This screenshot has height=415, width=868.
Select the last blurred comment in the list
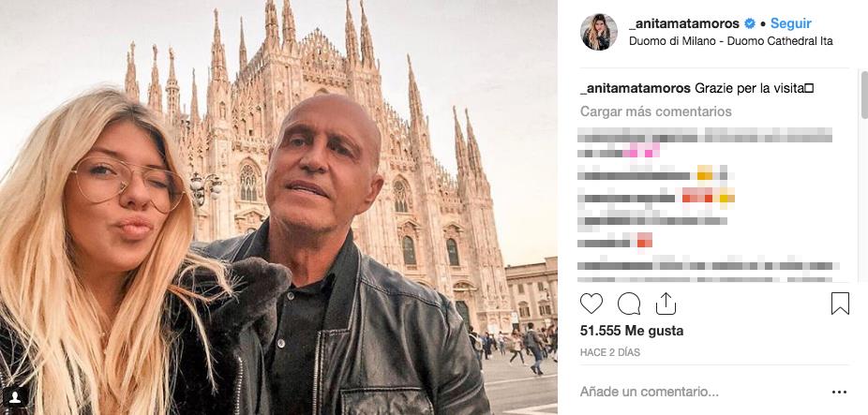(708, 270)
